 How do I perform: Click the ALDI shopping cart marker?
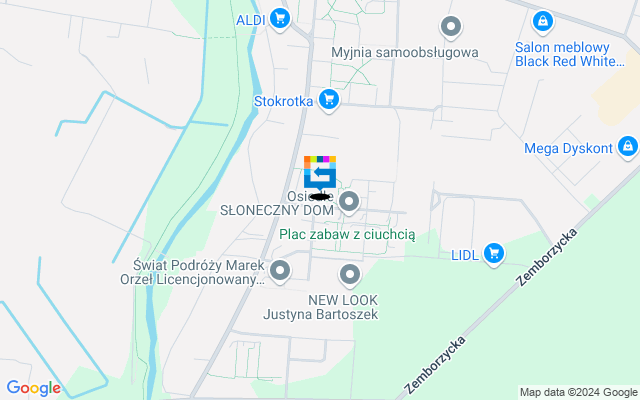coord(280,19)
